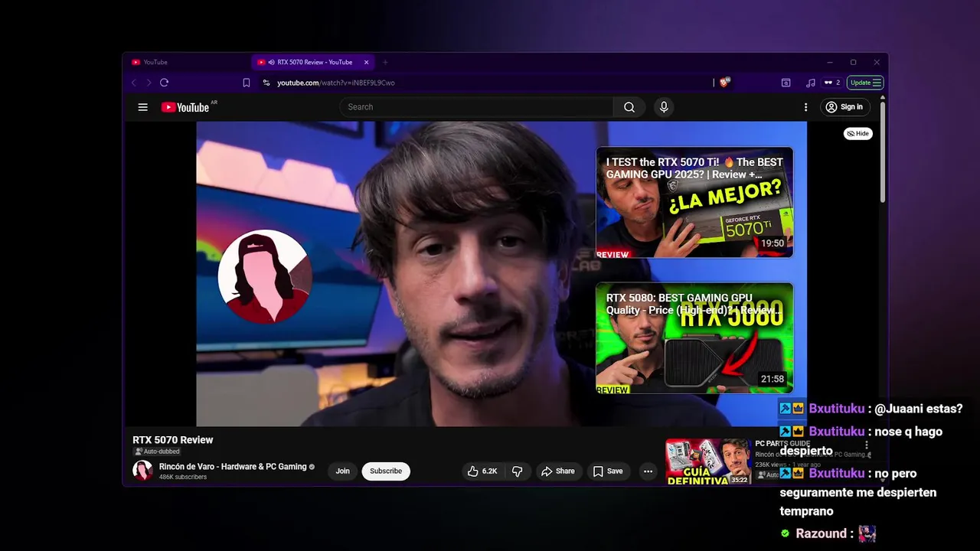Image resolution: width=980 pixels, height=551 pixels.
Task: Subscribe to Rincón de Varo channel
Action: tap(386, 471)
